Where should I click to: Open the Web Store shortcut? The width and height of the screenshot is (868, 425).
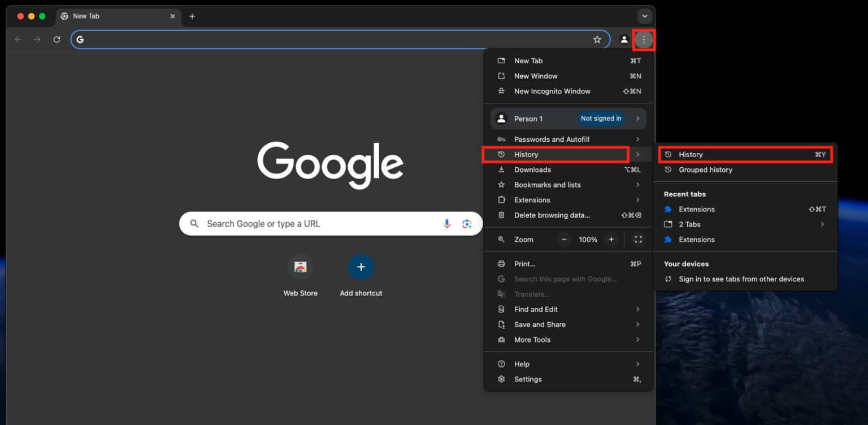click(x=300, y=267)
